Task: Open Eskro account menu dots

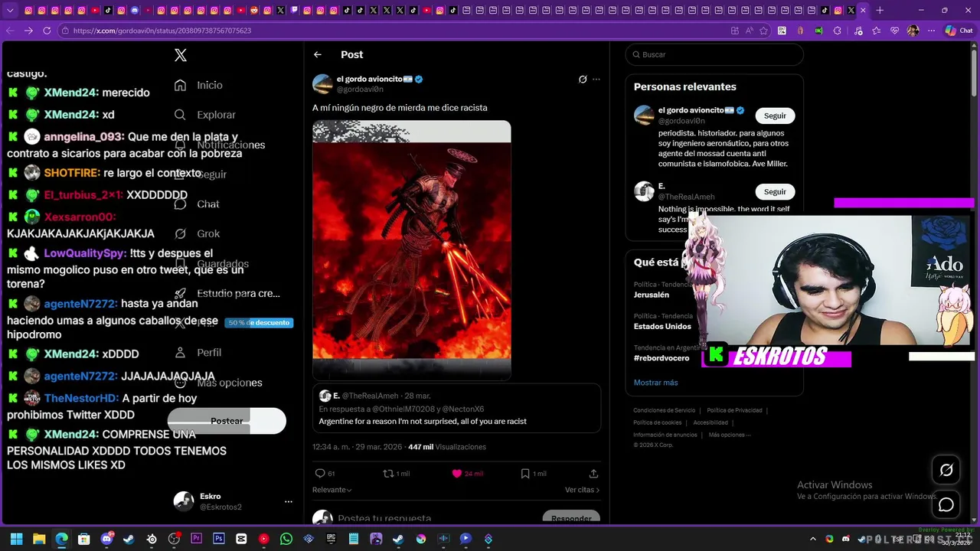Action: 289,502
